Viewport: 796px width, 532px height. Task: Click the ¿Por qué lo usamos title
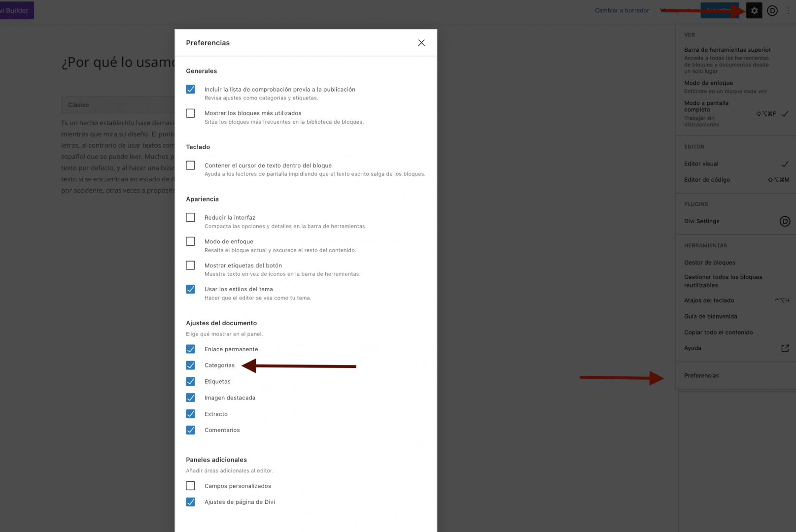click(x=118, y=63)
